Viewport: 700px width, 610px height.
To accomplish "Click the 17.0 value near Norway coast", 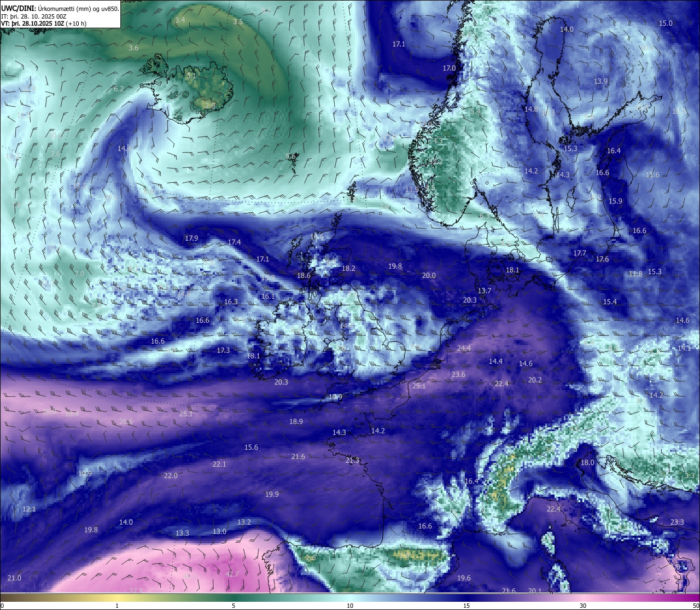I will coord(449,68).
